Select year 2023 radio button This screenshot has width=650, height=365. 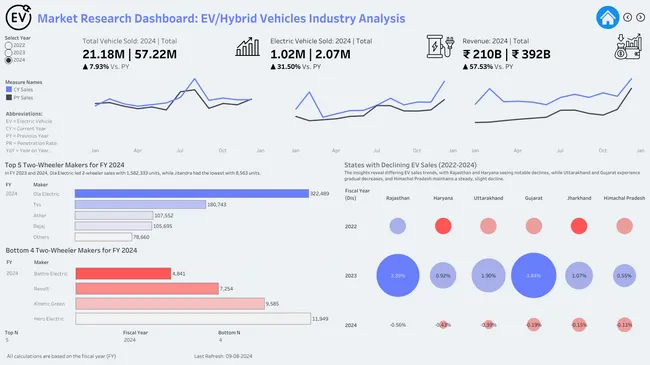tap(8, 53)
